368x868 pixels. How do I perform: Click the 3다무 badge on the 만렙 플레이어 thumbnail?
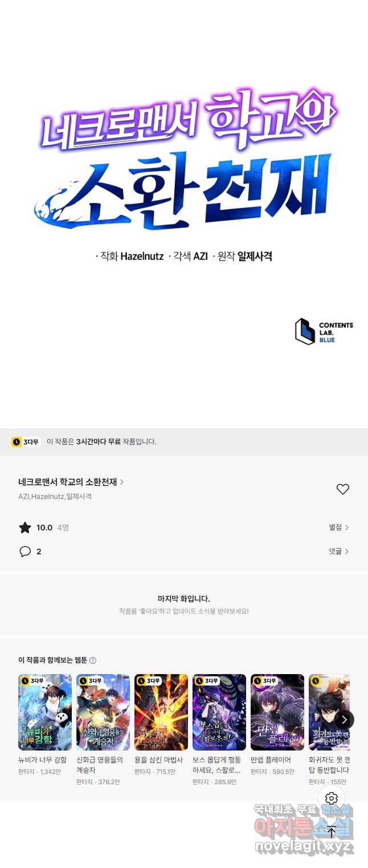click(265, 681)
